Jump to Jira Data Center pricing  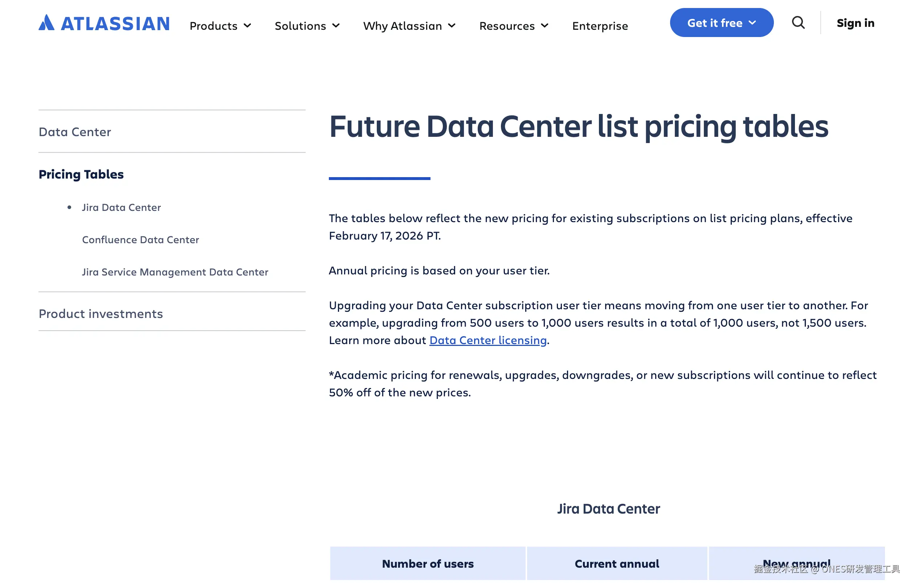121,207
